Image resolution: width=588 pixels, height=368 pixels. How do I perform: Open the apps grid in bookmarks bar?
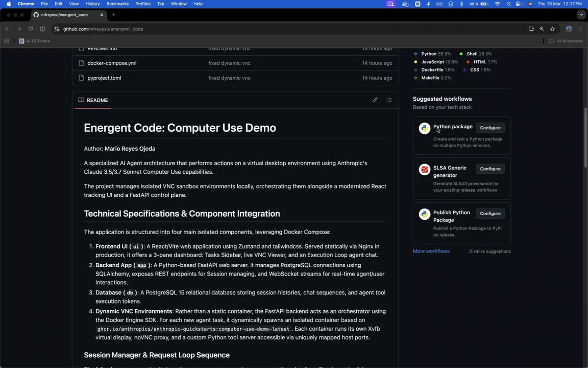click(x=6, y=41)
